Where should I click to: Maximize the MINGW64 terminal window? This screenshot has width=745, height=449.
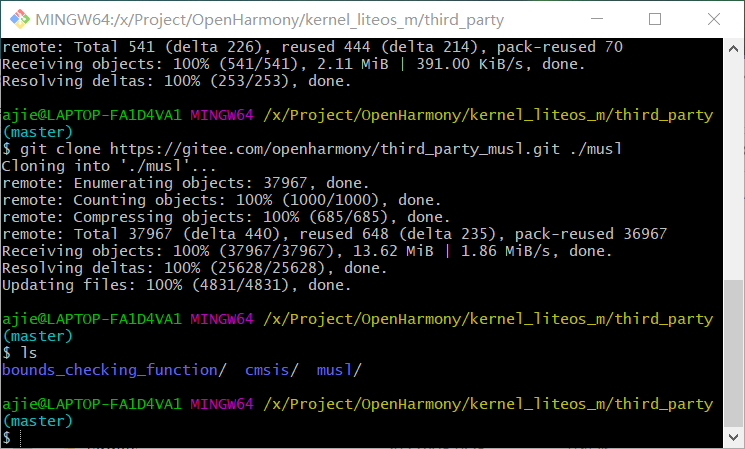(x=655, y=19)
